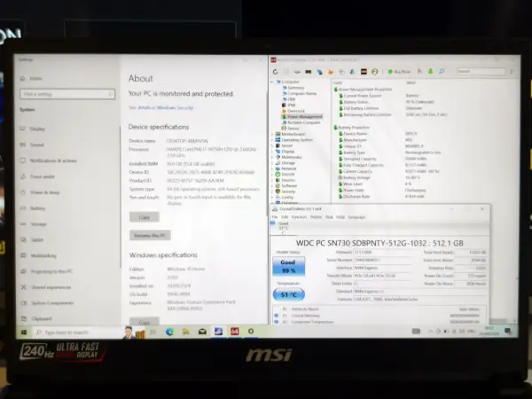
Task: Go to Home in the Settings sidebar
Action: (31, 78)
